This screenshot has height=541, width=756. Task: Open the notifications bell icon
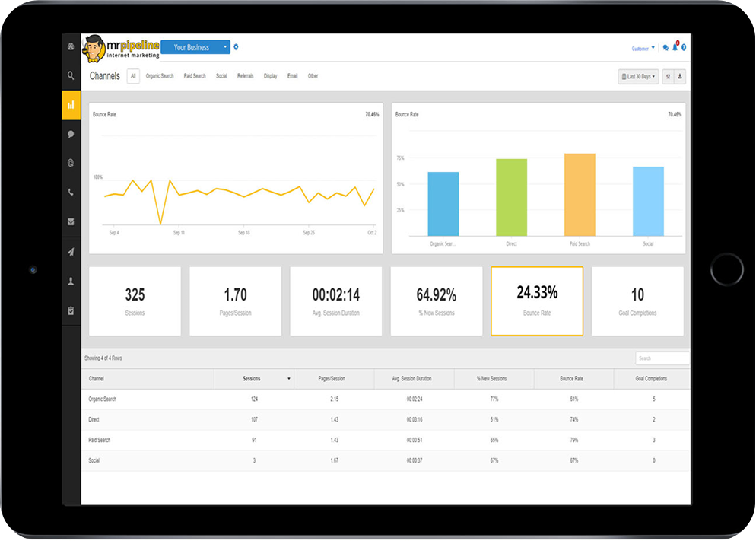click(x=675, y=48)
